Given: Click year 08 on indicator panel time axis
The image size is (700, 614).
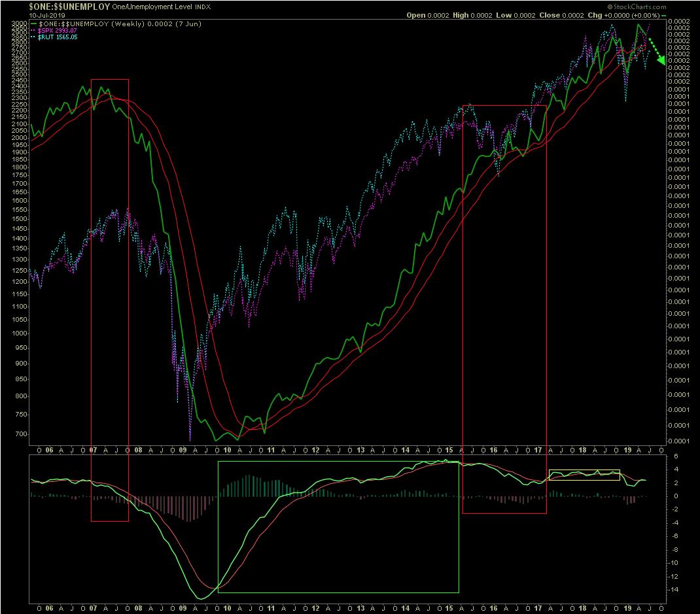Looking at the screenshot, I should pos(139,608).
